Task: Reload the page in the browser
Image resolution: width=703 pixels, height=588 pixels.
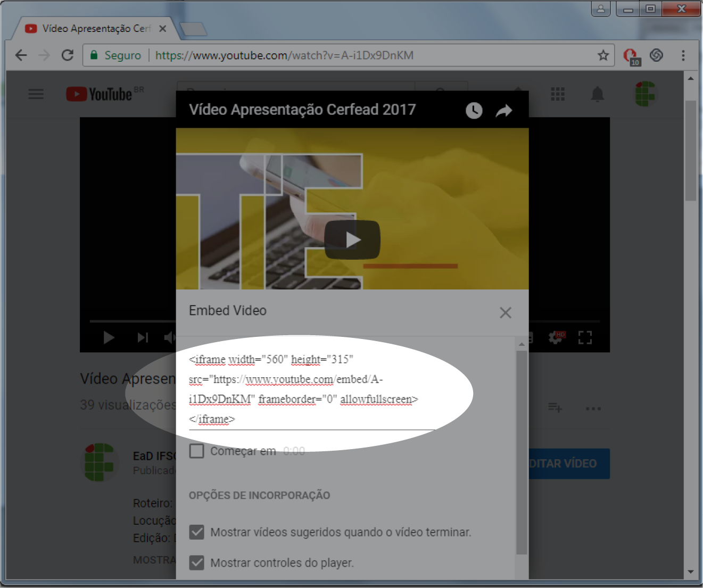Action: click(68, 55)
